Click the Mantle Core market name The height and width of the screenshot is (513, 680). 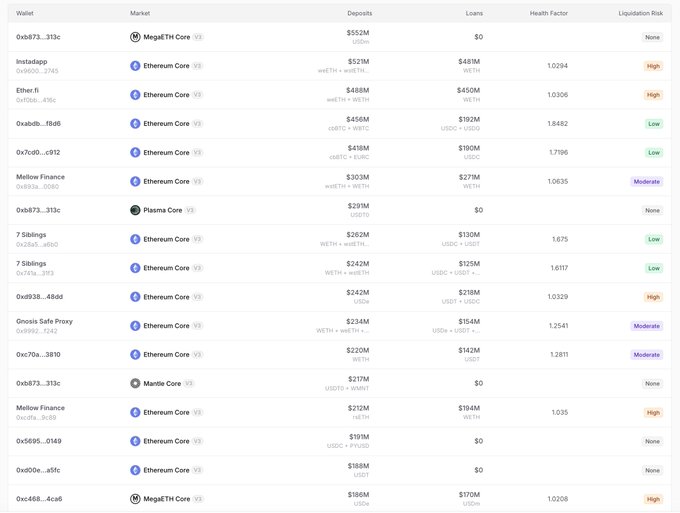coord(162,383)
